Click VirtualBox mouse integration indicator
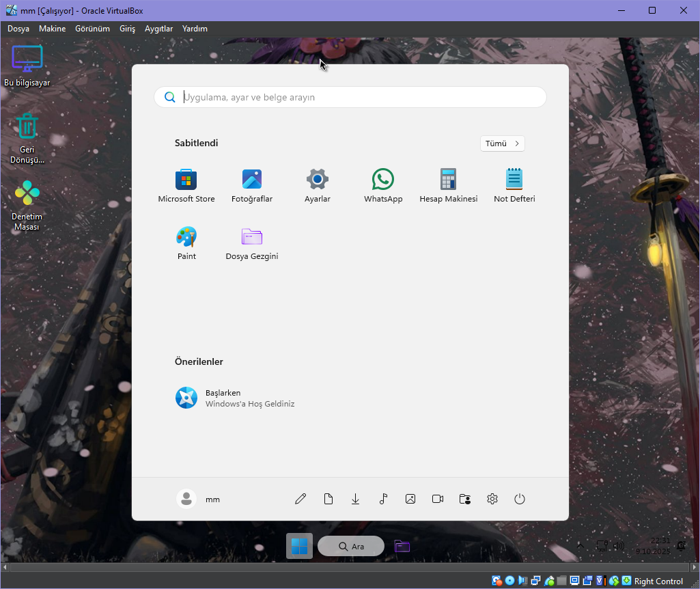This screenshot has height=589, width=700. click(614, 581)
